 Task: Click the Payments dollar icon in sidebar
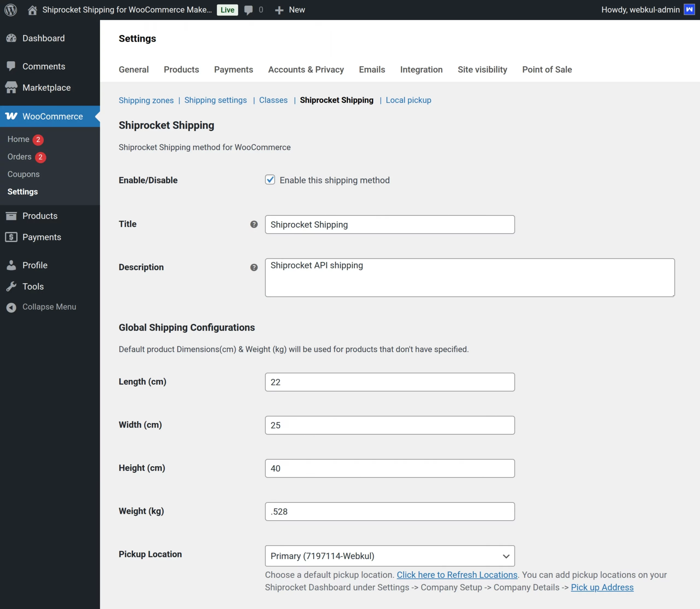(11, 237)
